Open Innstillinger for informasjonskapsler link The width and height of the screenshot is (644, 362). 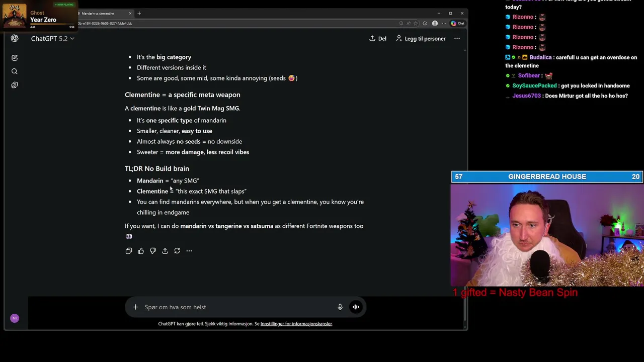click(x=296, y=324)
